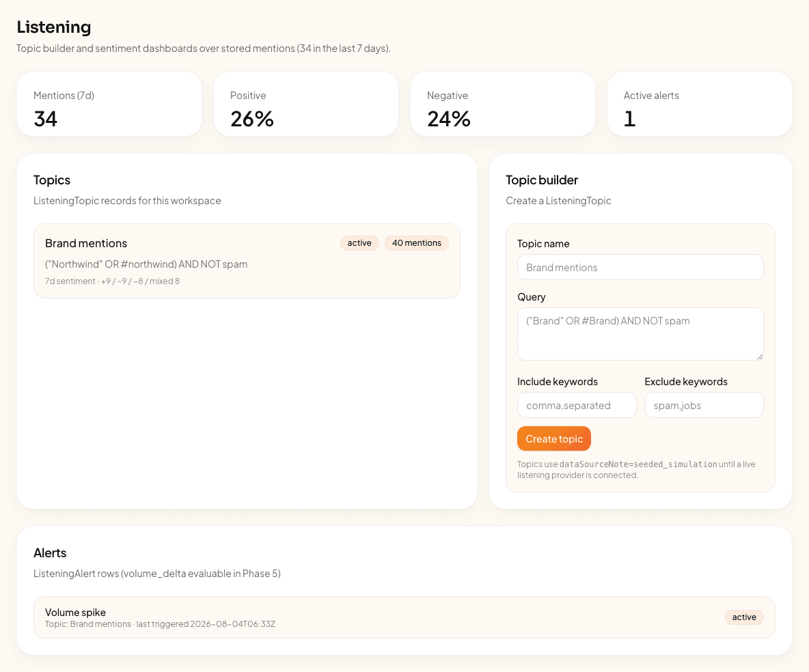Select the Negative 24% stat card
809x672 pixels.
(x=503, y=104)
